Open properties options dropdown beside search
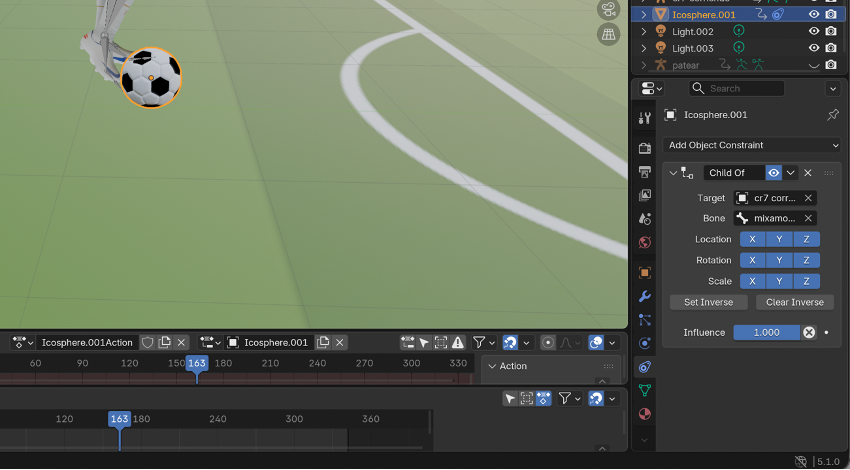Screen dimensions: 850x470 (x=833, y=88)
